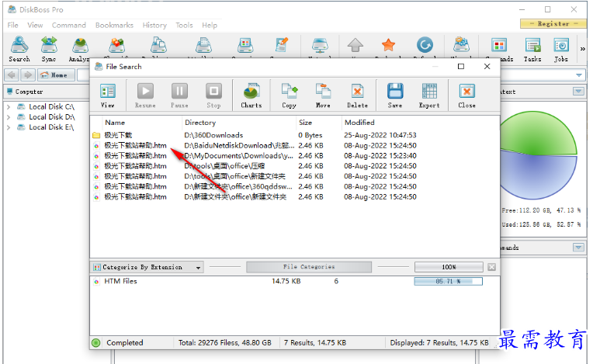Open the Commands panel dropdown arrow
The image size is (593, 364).
pyautogui.click(x=578, y=248)
